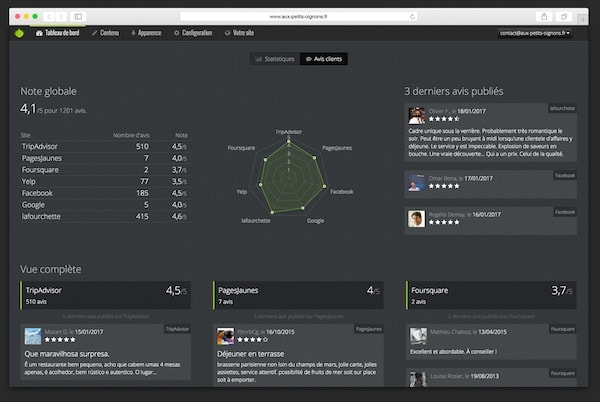Open the Apparence menu
Screen dimensions: 600x402
pyautogui.click(x=146, y=33)
